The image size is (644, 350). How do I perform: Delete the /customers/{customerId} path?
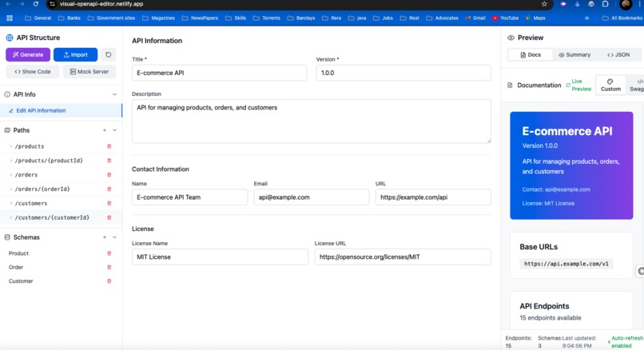tap(109, 217)
